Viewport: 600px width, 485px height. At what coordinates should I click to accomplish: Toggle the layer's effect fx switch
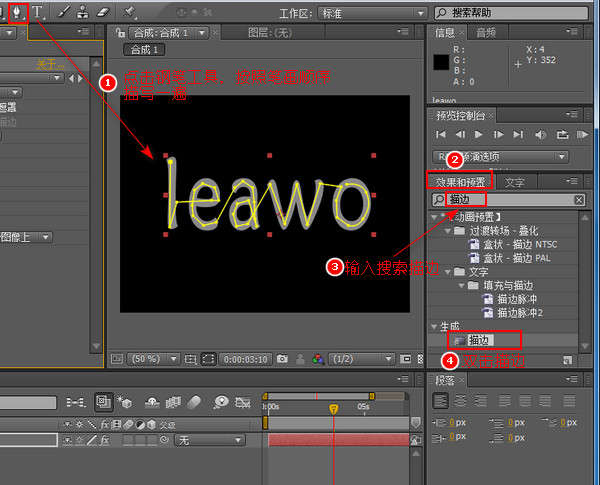pyautogui.click(x=104, y=440)
